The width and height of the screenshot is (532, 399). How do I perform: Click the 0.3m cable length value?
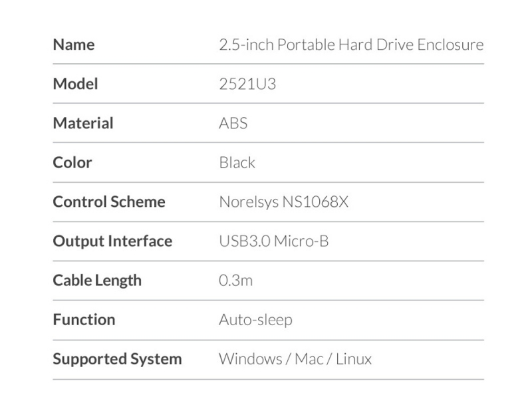point(235,280)
